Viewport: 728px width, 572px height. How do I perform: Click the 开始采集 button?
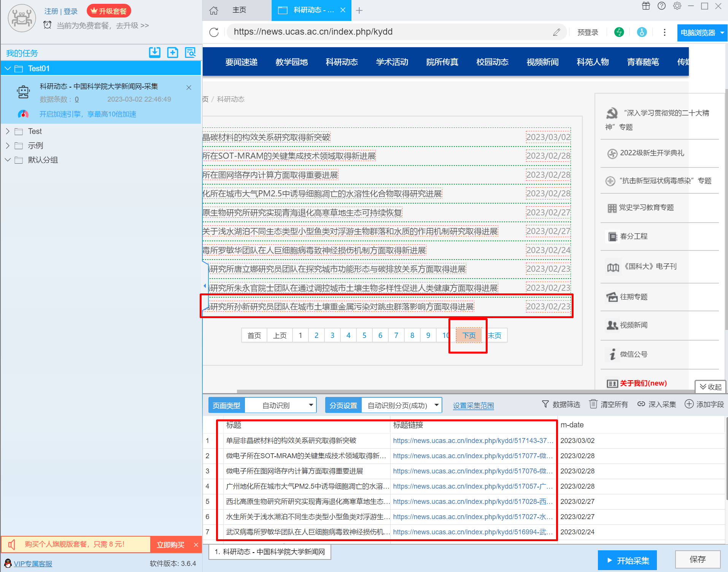point(627,560)
